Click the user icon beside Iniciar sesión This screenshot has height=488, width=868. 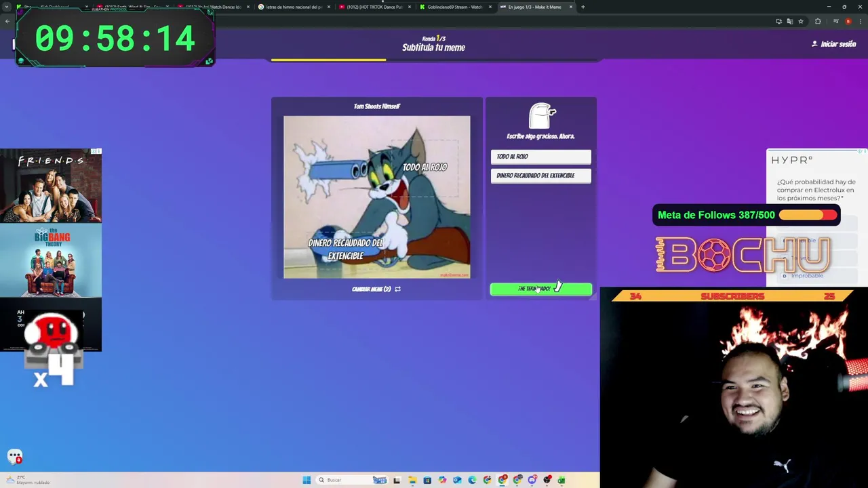point(814,44)
